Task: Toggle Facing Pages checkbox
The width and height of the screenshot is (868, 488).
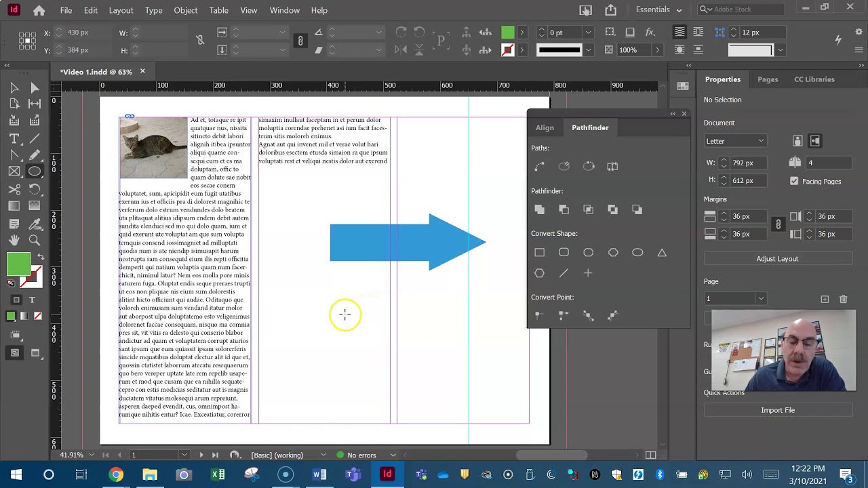Action: click(x=794, y=181)
